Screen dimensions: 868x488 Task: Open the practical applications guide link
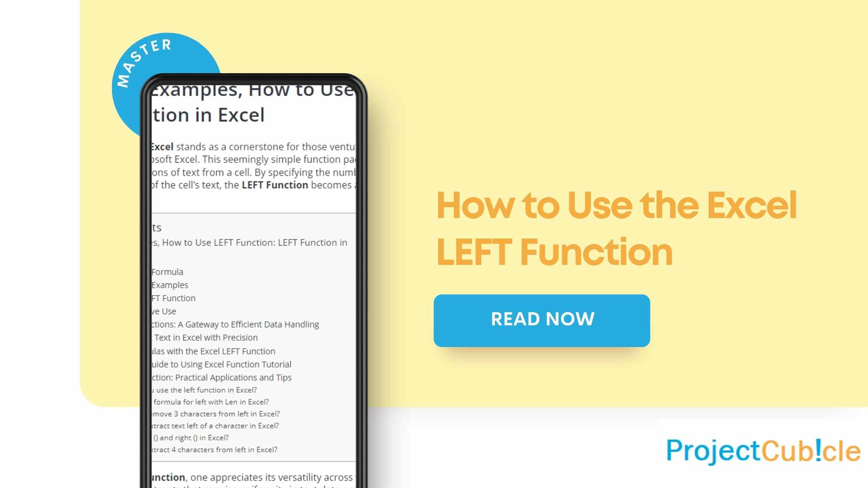pos(220,377)
